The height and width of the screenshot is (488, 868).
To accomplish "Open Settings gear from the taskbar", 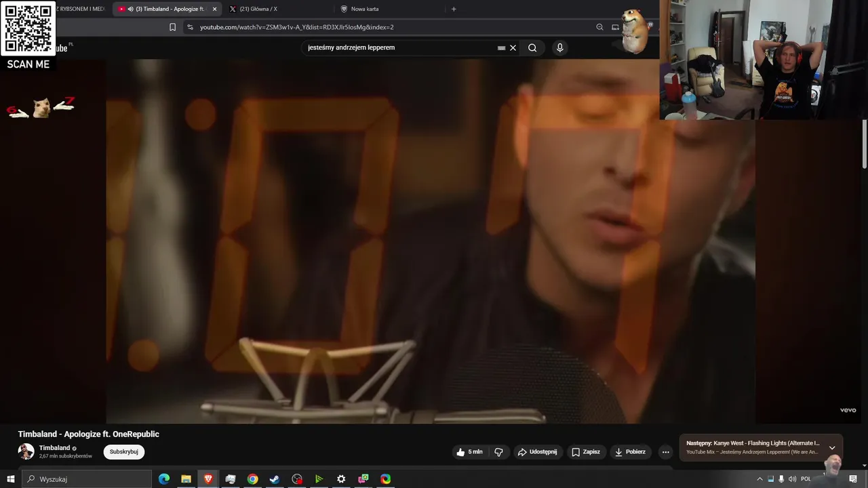I will [x=341, y=479].
